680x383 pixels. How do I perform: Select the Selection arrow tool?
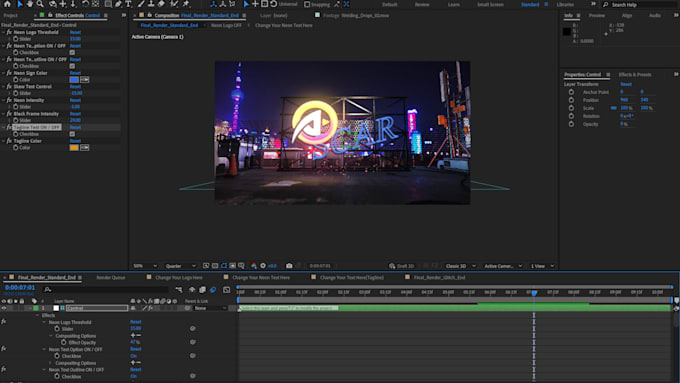click(x=20, y=4)
